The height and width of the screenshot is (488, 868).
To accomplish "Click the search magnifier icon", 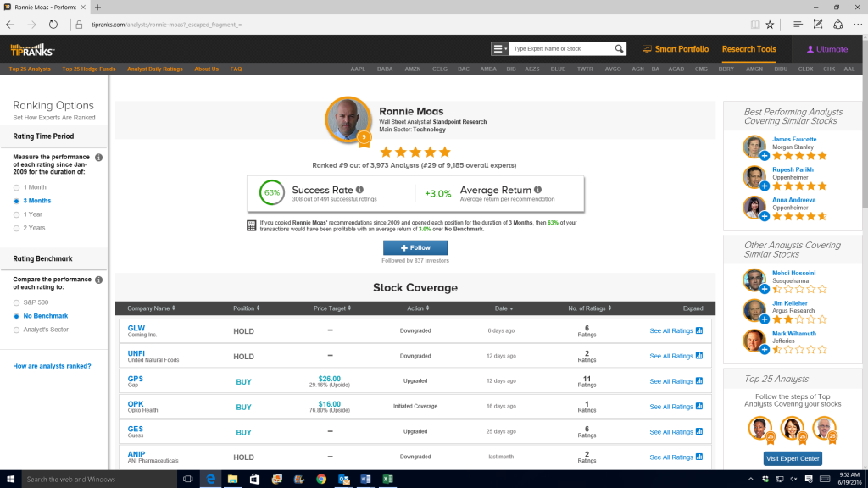I will [x=619, y=48].
